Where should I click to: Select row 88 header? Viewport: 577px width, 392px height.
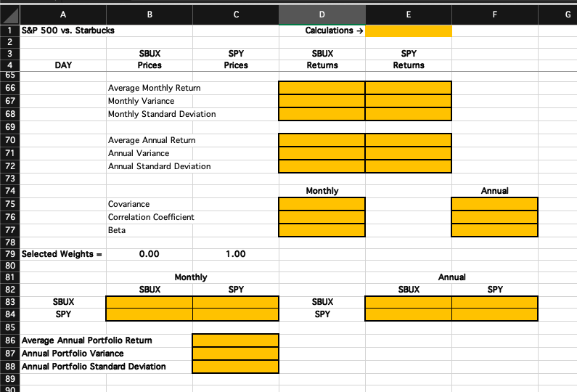coord(10,367)
